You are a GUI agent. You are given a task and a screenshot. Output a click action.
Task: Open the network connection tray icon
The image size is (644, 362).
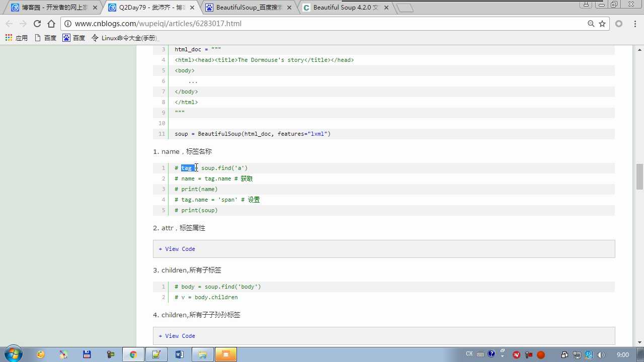tap(577, 355)
